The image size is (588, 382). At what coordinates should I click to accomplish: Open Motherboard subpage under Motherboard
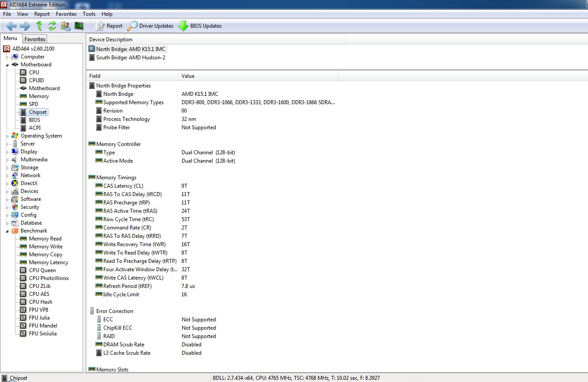point(40,88)
